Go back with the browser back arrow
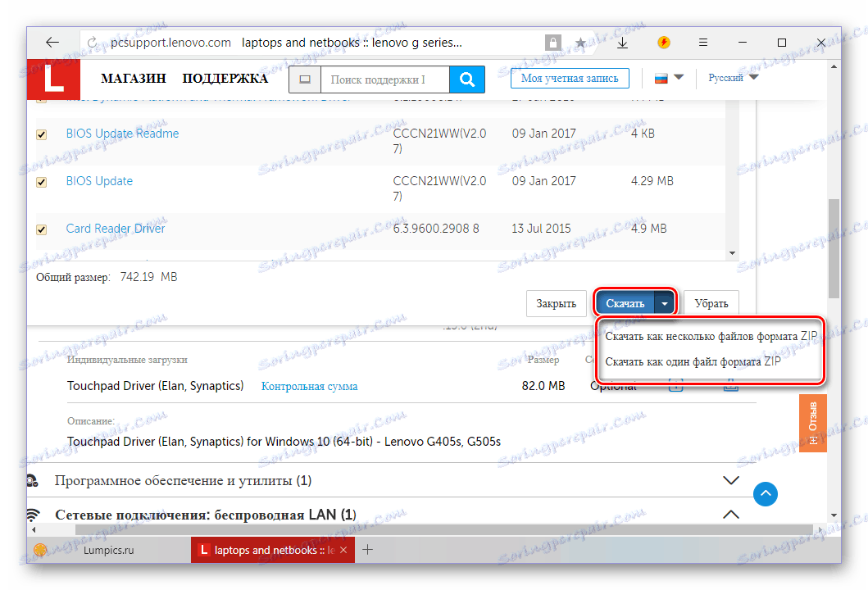The width and height of the screenshot is (868, 590). (52, 42)
